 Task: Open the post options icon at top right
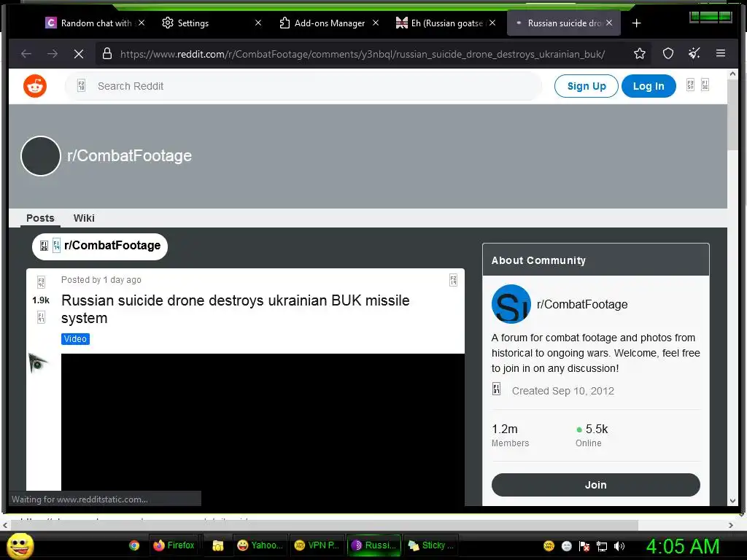click(x=453, y=280)
